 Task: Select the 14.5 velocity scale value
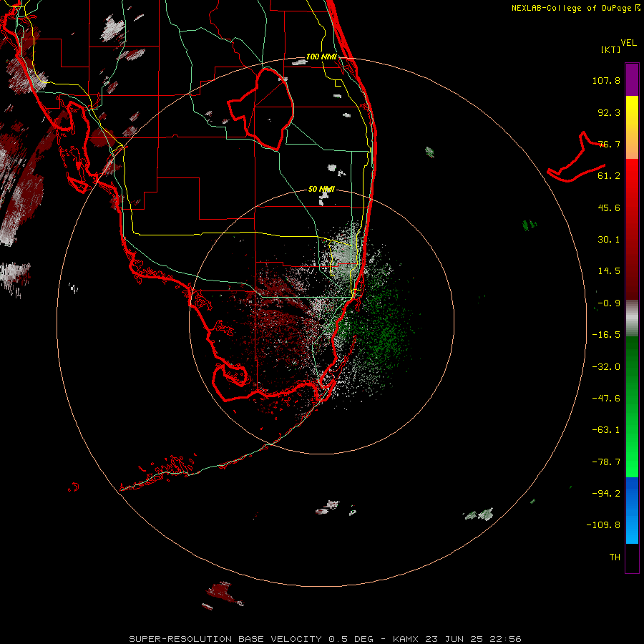coord(609,271)
